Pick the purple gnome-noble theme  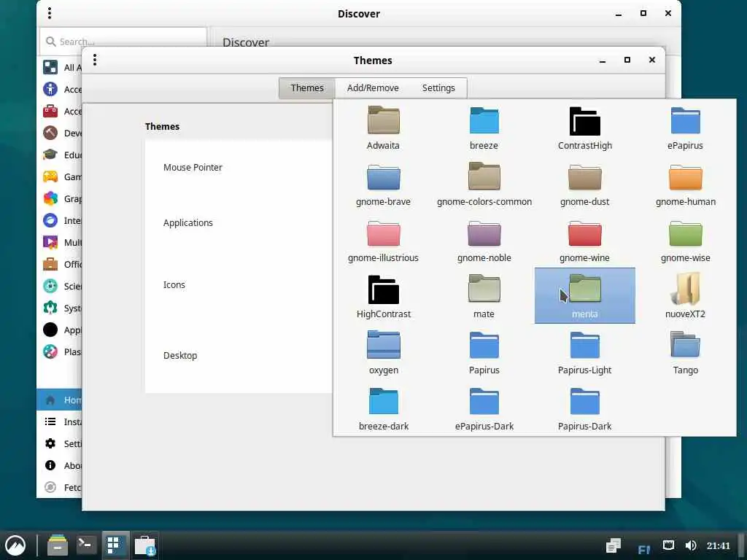tap(484, 240)
